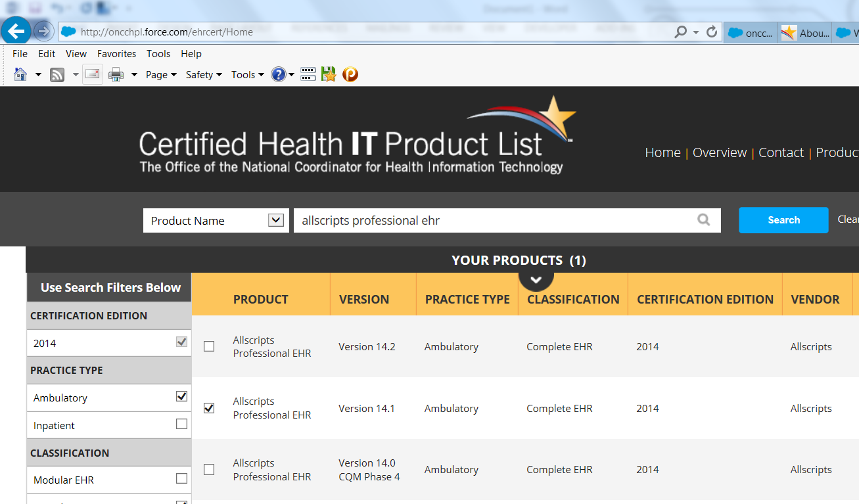Open the RSS feeds dropdown arrow

(76, 75)
